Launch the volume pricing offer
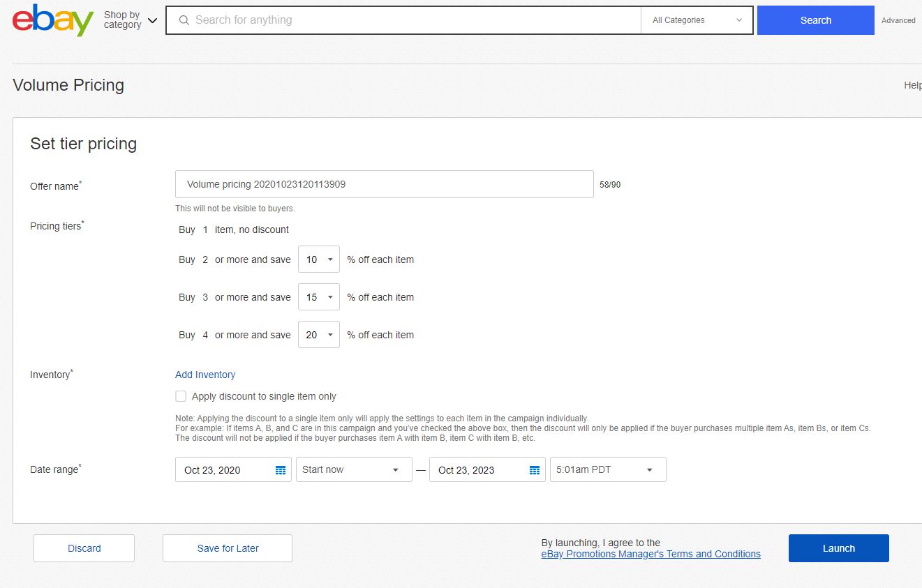This screenshot has height=588, width=922. pos(839,548)
